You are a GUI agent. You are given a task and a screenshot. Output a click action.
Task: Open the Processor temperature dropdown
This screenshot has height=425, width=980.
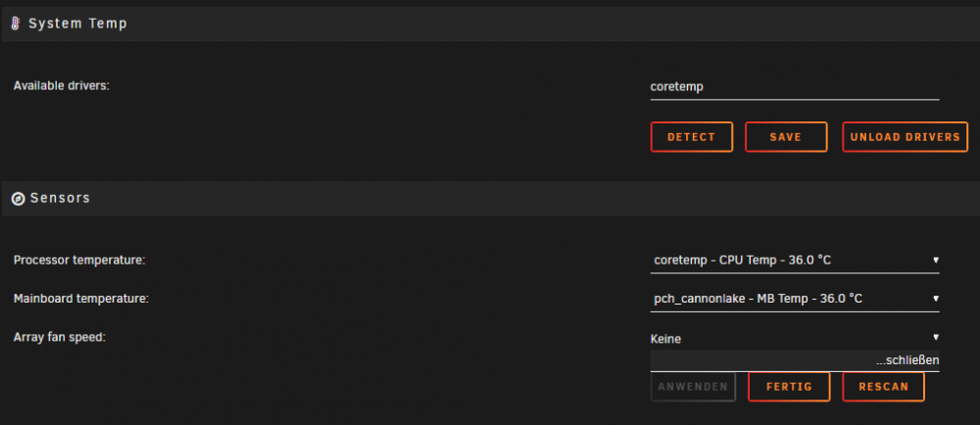tap(795, 260)
